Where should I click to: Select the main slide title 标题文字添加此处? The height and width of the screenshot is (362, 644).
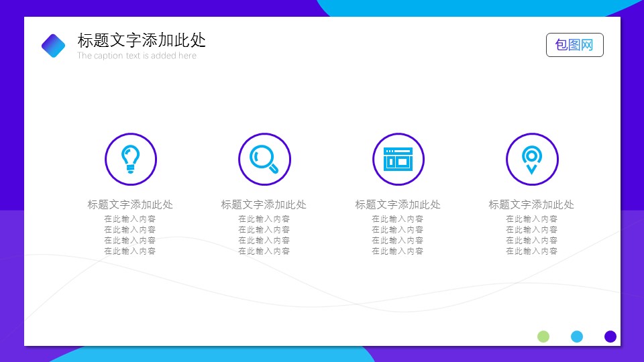(x=142, y=40)
